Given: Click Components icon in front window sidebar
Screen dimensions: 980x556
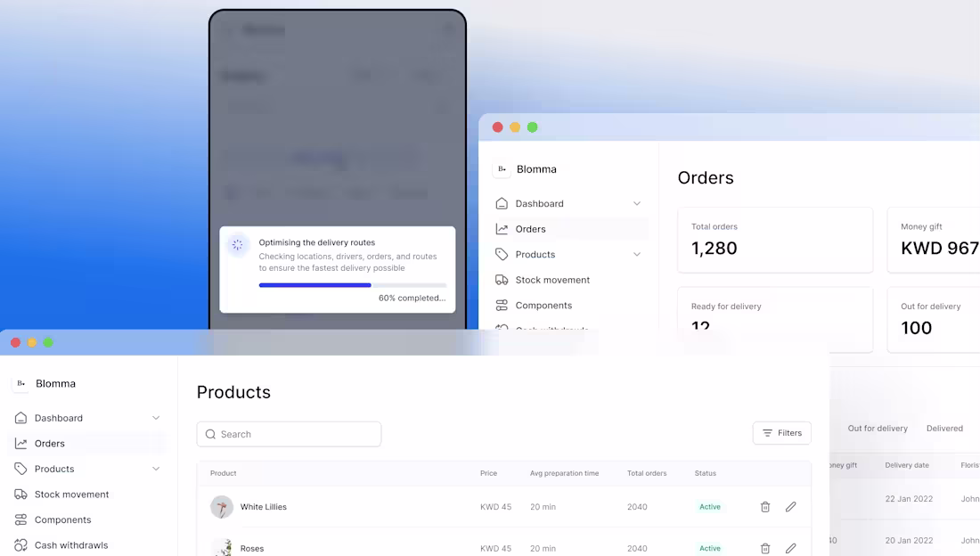Looking at the screenshot, I should (x=20, y=519).
